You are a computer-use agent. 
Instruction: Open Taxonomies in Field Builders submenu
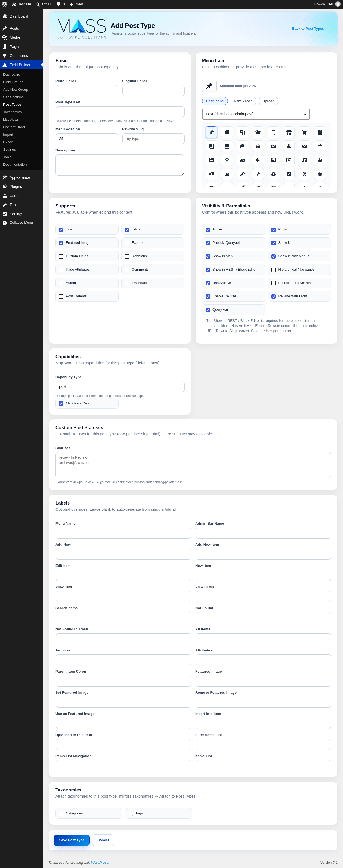tap(13, 112)
